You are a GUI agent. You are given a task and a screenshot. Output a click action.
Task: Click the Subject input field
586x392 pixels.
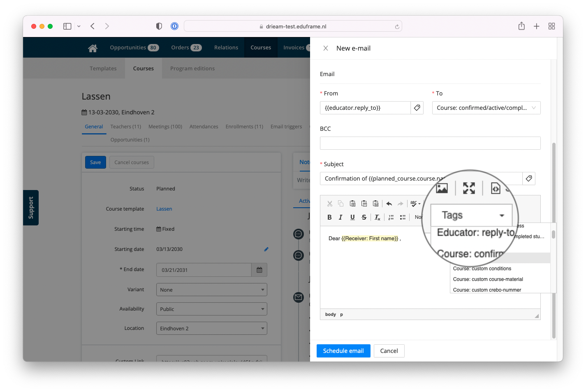tap(421, 179)
